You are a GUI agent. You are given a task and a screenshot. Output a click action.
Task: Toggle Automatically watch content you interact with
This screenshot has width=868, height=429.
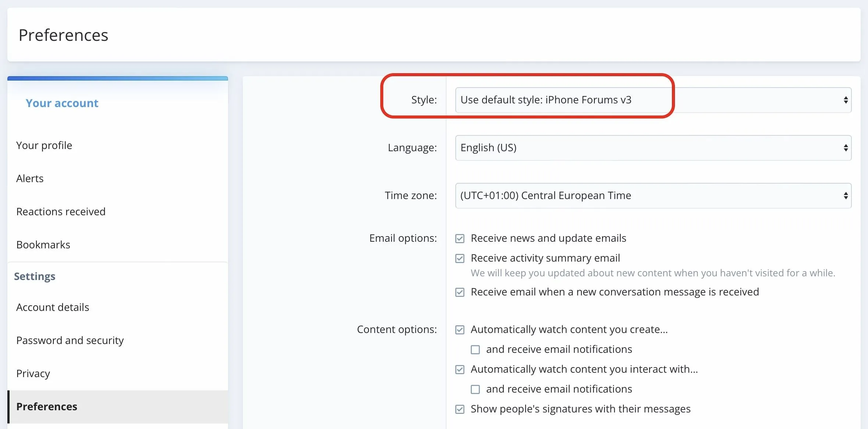(460, 370)
